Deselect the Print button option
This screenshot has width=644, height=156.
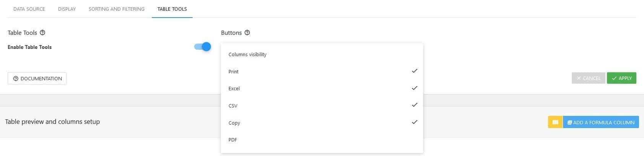point(322,71)
